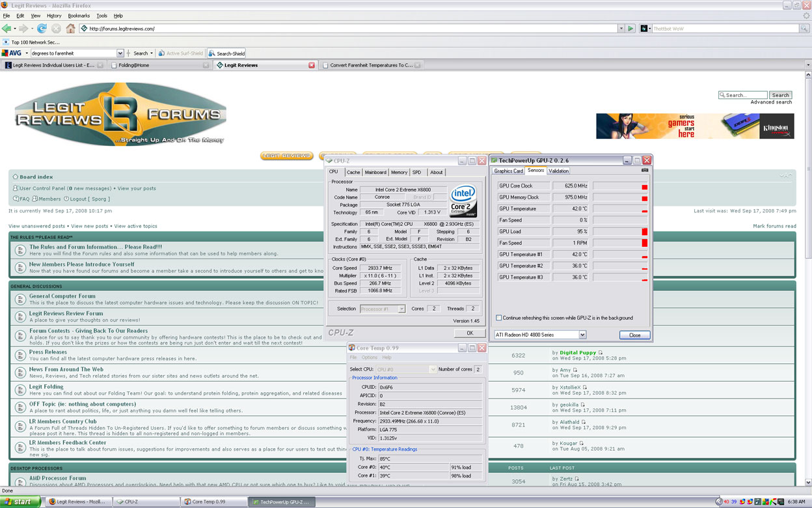Open the Firefox Tools menu

(101, 16)
